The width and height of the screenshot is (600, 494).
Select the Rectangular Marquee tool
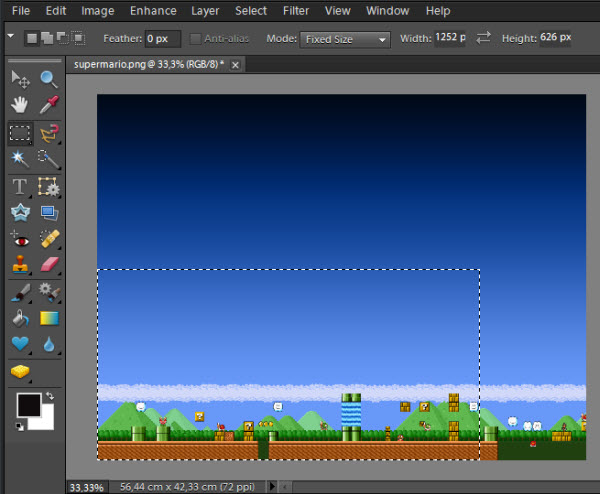click(x=20, y=133)
